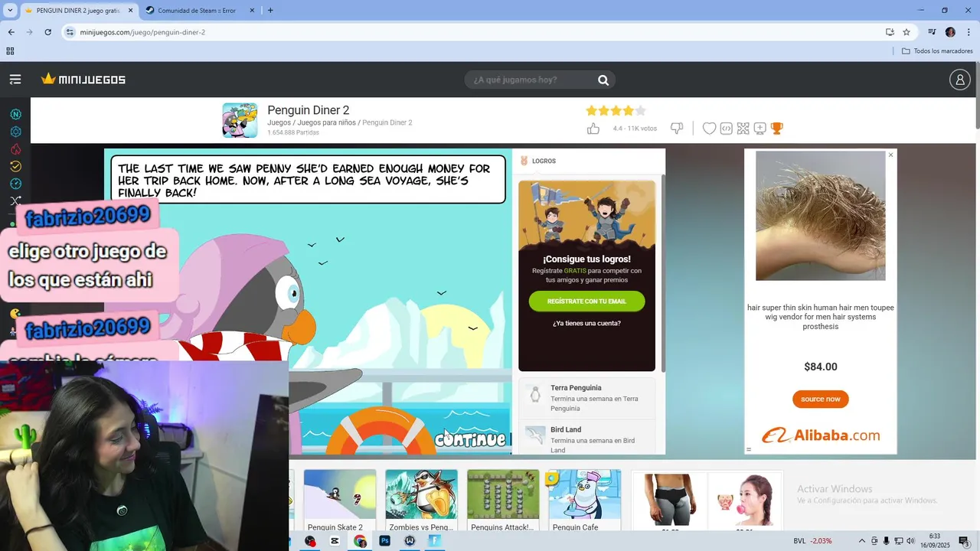Click Juegos para niños breadcrumb link
This screenshot has height=551, width=980.
pos(326,122)
